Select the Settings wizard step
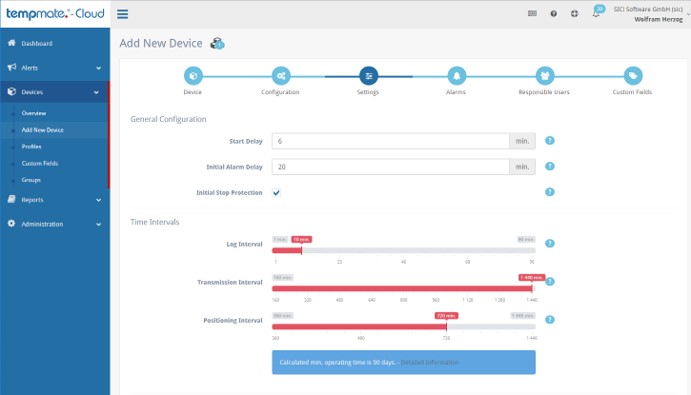The height and width of the screenshot is (395, 691). [x=368, y=76]
